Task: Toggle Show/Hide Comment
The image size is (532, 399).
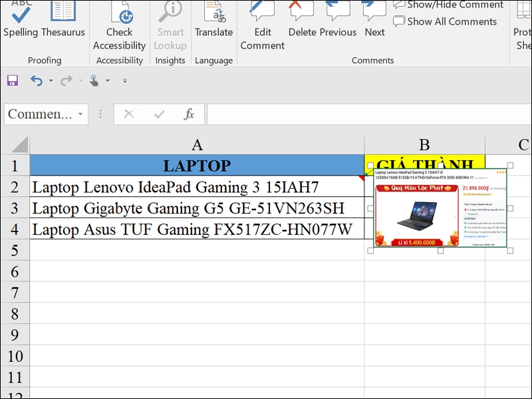Action: click(x=448, y=5)
